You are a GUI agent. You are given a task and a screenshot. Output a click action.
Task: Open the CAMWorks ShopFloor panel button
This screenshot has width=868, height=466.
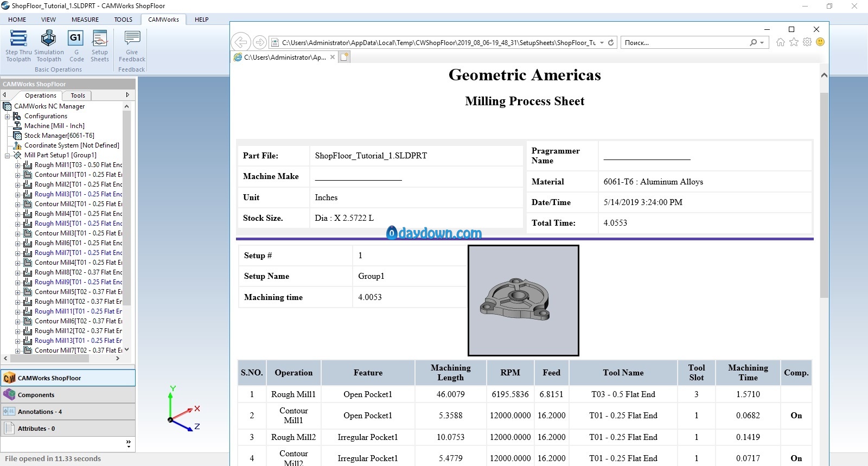(68, 378)
